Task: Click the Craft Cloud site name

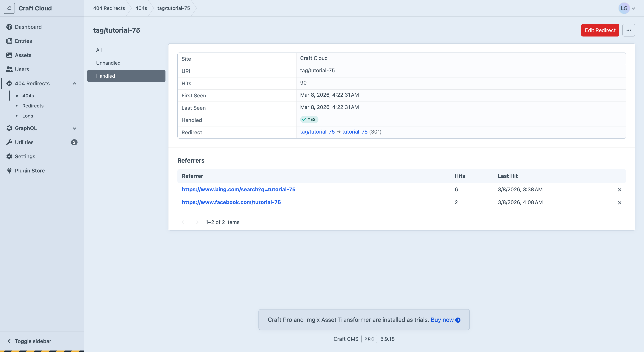Action: (35, 8)
